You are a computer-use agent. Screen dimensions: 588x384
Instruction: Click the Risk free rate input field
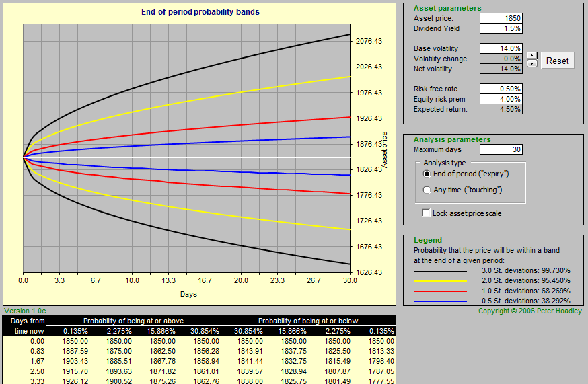(501, 89)
